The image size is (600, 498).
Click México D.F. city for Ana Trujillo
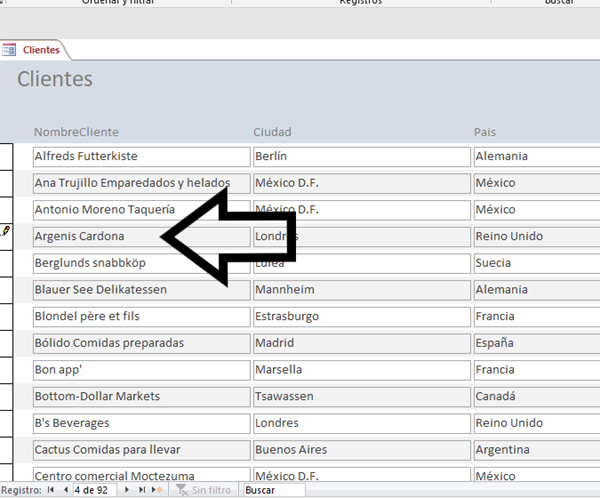click(362, 183)
